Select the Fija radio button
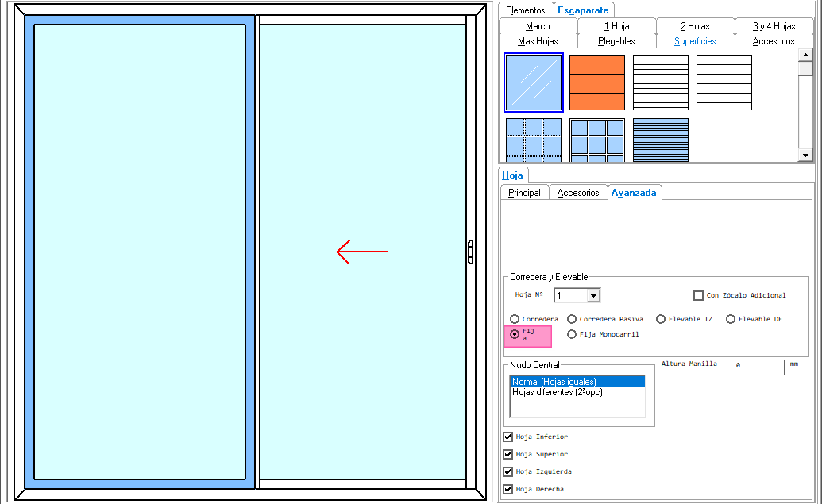The image size is (822, 504). click(x=515, y=334)
